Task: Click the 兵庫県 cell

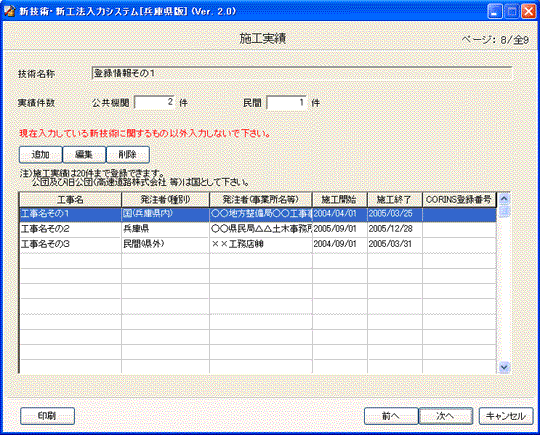Action: tap(165, 229)
